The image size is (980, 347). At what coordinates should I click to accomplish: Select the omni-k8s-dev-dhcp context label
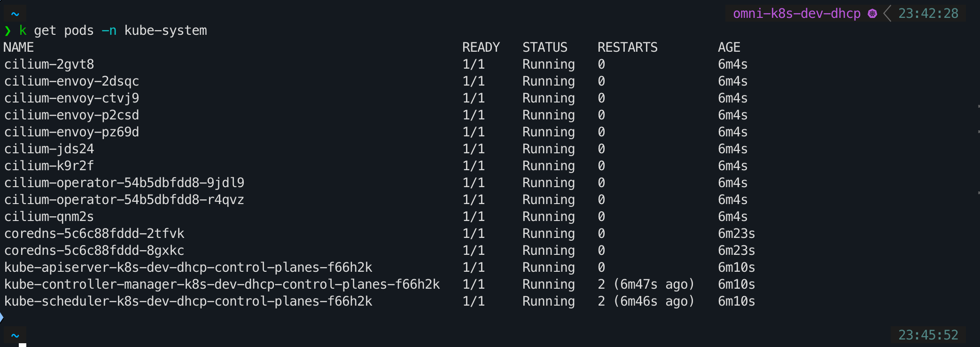coord(797,14)
